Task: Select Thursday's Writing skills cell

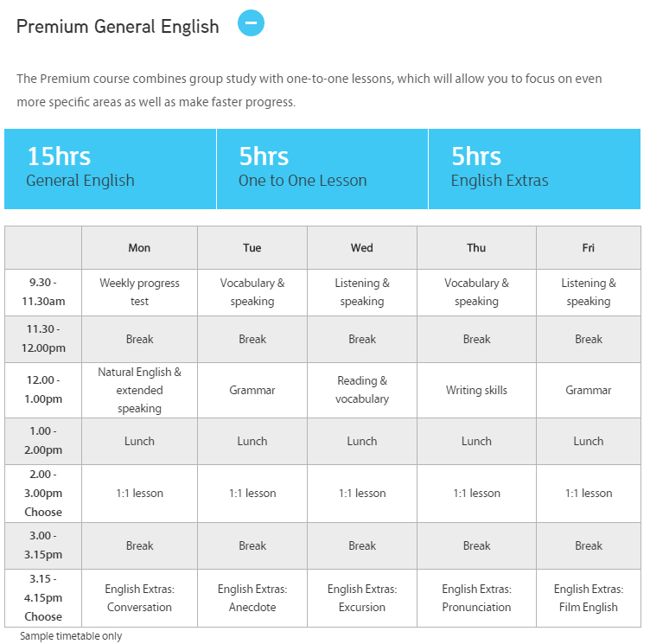Action: coord(476,390)
